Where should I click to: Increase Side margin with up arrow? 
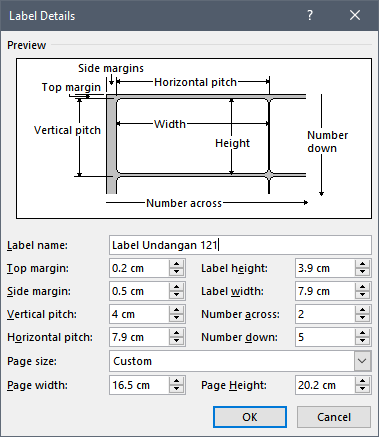(177, 287)
